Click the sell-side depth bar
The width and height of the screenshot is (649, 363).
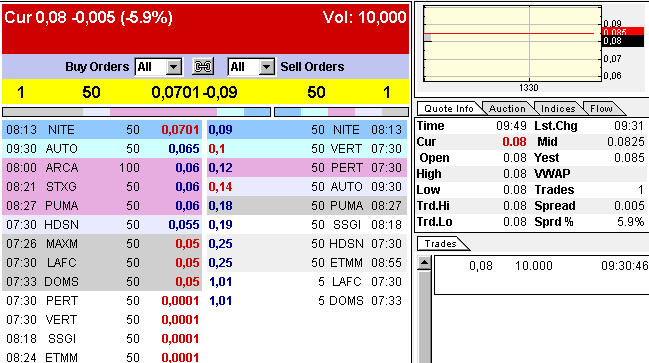(341, 112)
